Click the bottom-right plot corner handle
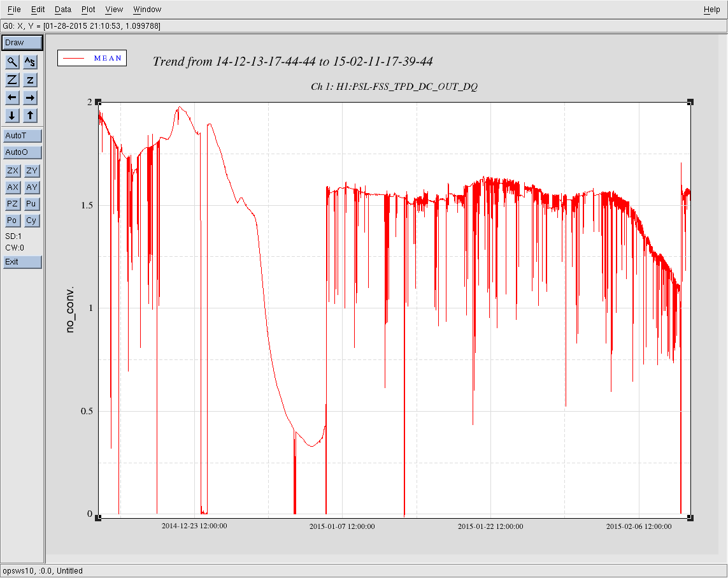Screen dimensions: 728x578 tap(690, 518)
